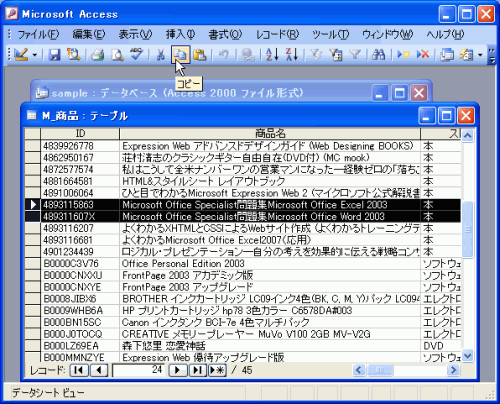The height and width of the screenshot is (404, 500).
Task: Maximize the sample database window
Action: [x=399, y=93]
